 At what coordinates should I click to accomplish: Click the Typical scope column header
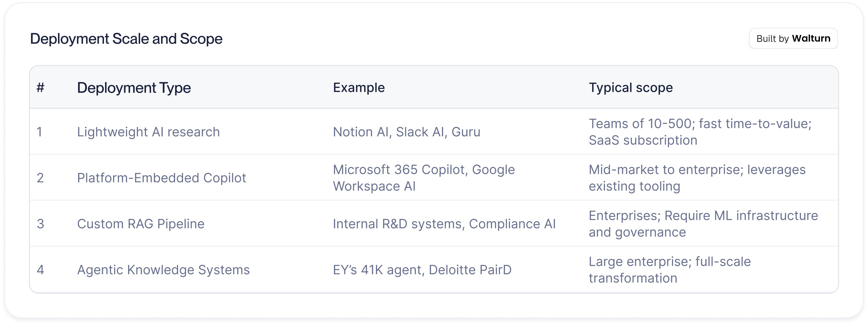click(631, 88)
